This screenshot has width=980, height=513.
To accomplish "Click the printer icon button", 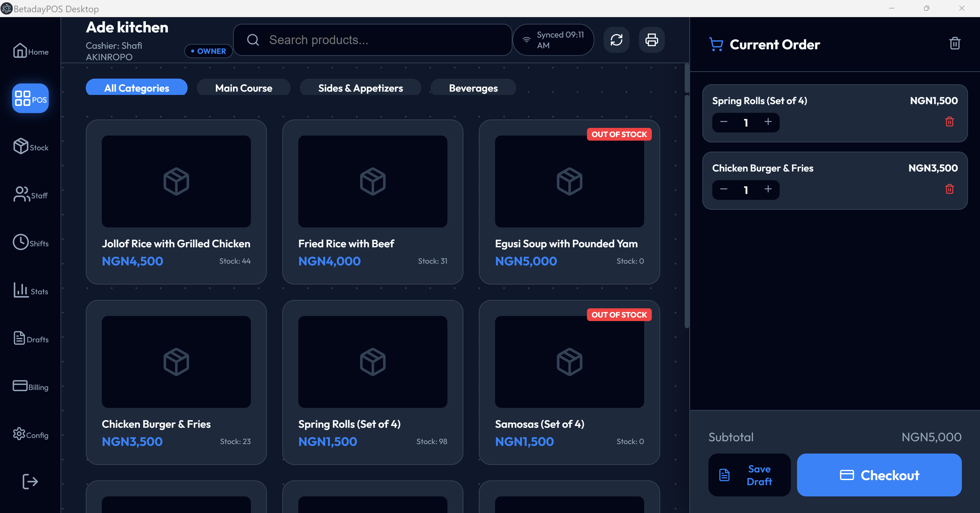I will (651, 40).
